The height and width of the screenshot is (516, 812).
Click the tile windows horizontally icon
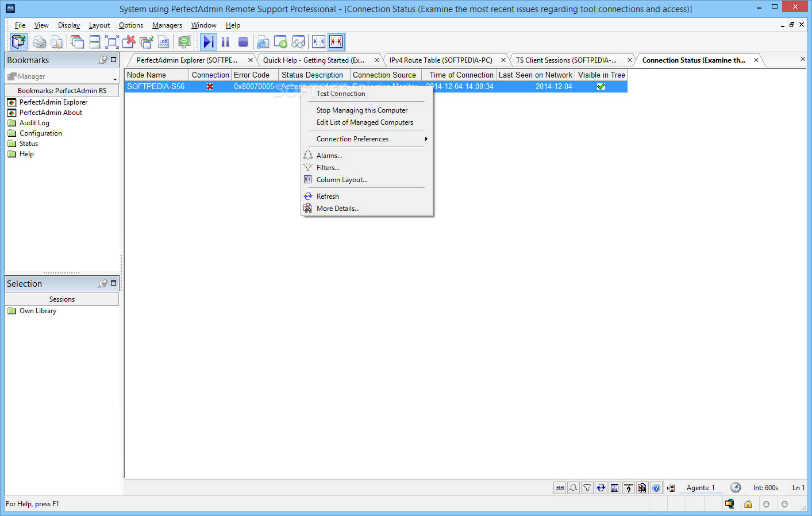click(95, 42)
